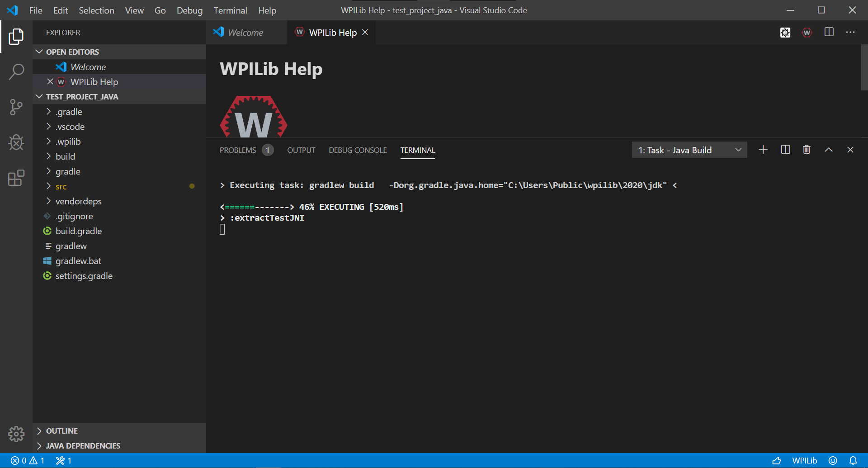Close the WPILib Help tab
This screenshot has height=468, width=868.
tap(365, 33)
